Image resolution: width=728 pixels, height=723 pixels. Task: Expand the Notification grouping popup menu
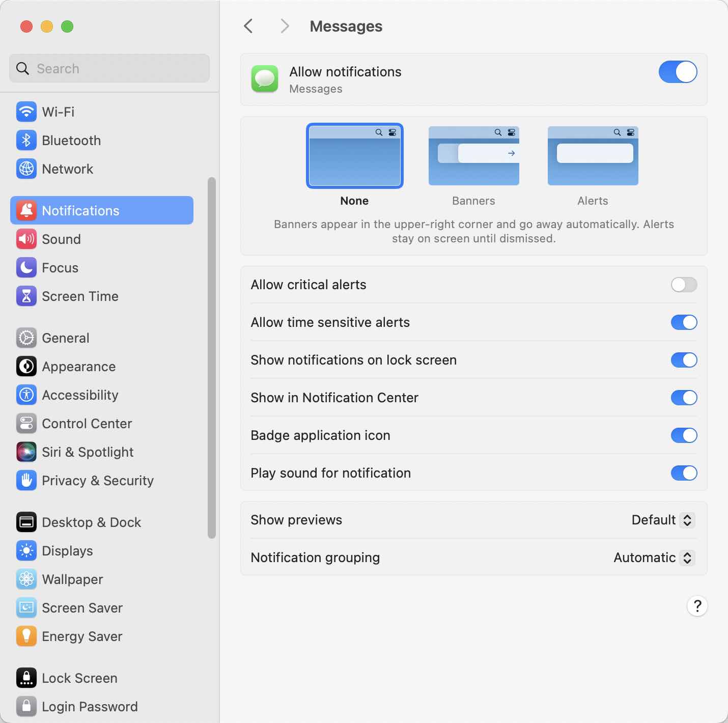(654, 558)
